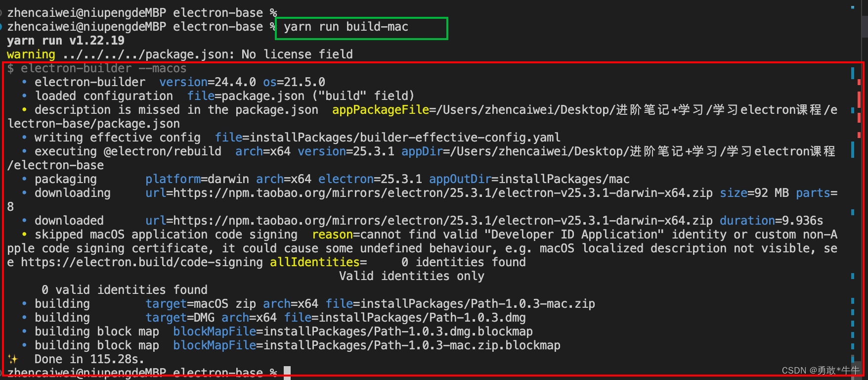Click 'loaded configuration' text
The image size is (868, 380).
104,96
